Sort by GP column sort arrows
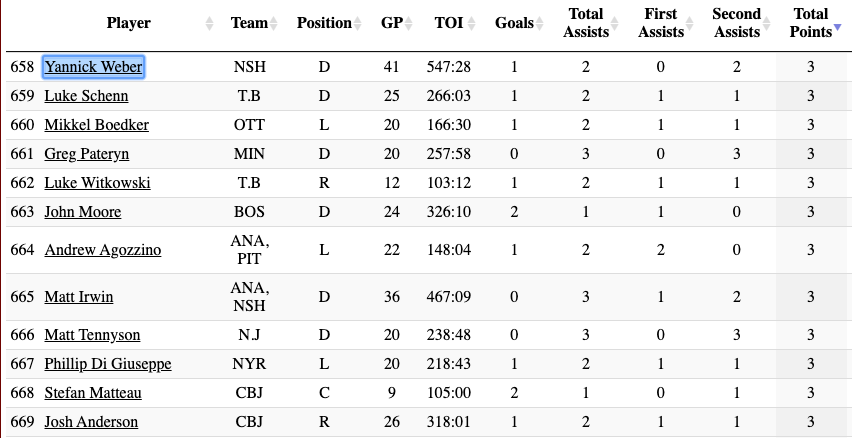The height and width of the screenshot is (438, 852). [x=409, y=23]
